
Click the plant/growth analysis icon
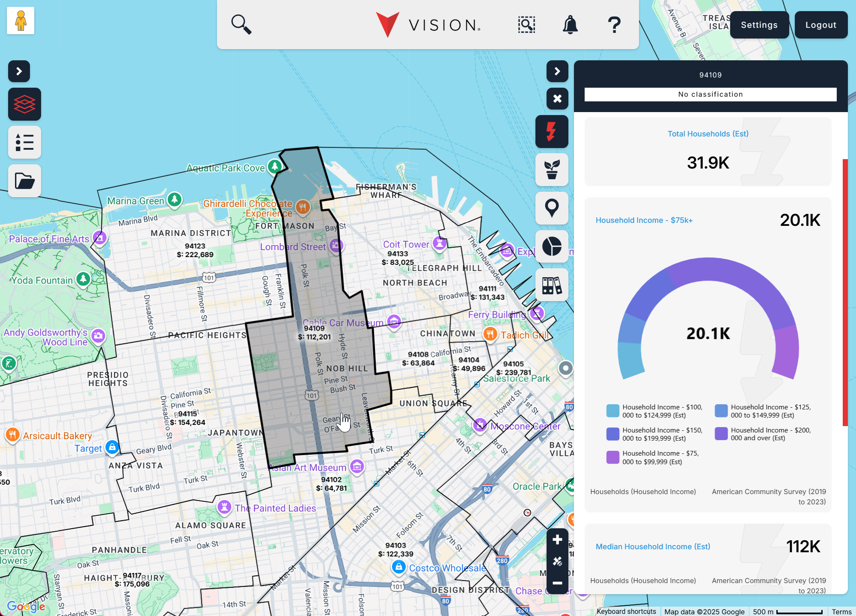coord(552,170)
